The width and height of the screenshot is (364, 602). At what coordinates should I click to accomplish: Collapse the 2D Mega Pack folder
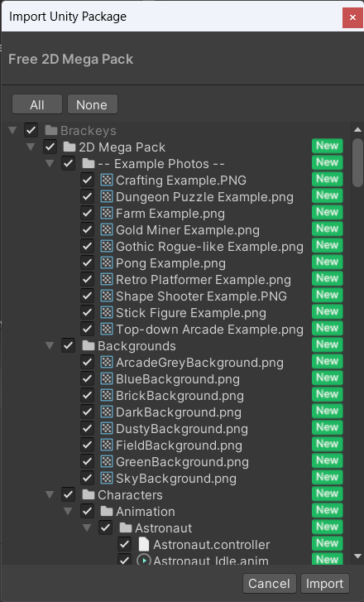31,147
